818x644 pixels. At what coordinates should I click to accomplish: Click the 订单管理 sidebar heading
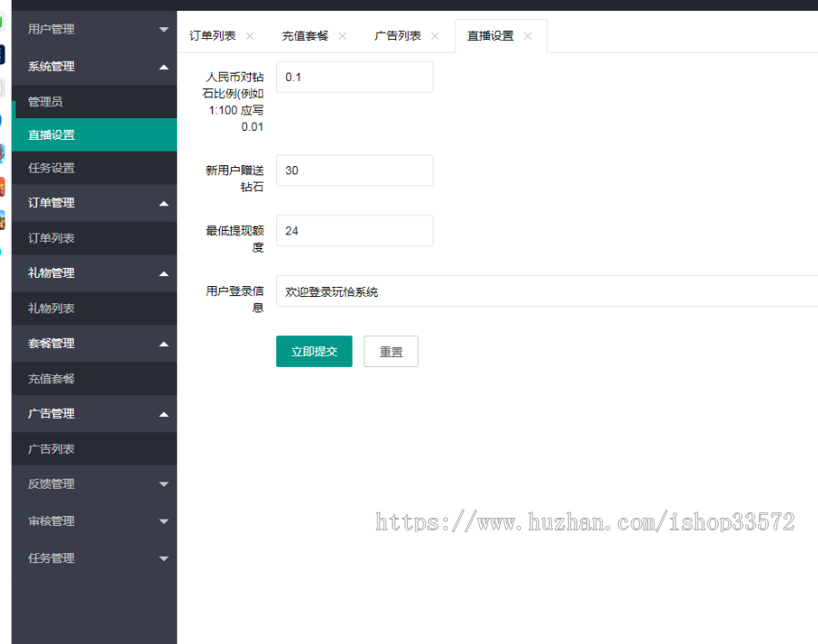point(95,203)
